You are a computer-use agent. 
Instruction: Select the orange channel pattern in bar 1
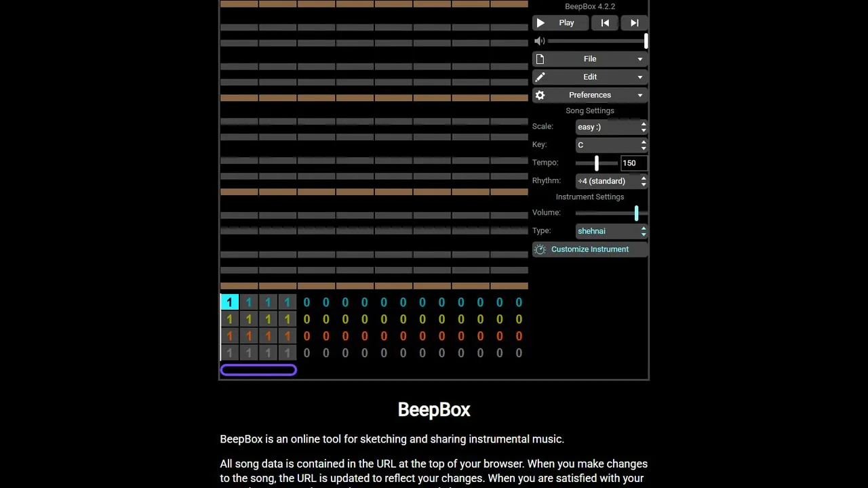click(x=229, y=336)
